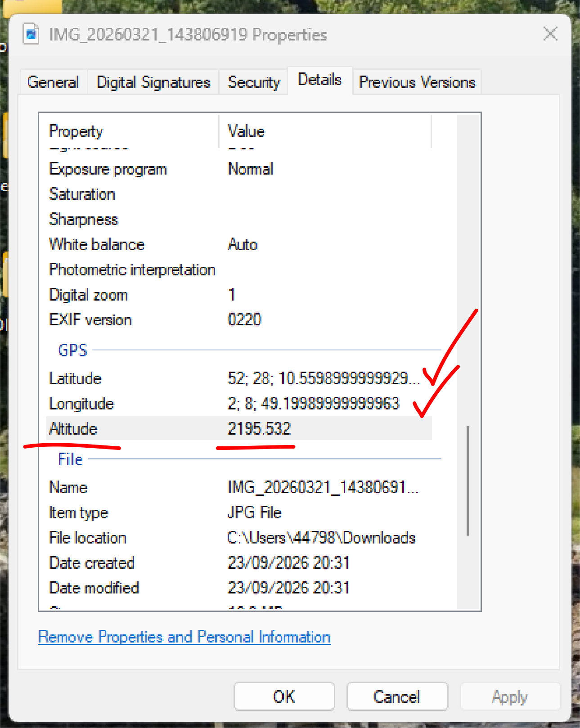Click the file icon in the title bar
Screen dimensions: 580x728
(31, 35)
